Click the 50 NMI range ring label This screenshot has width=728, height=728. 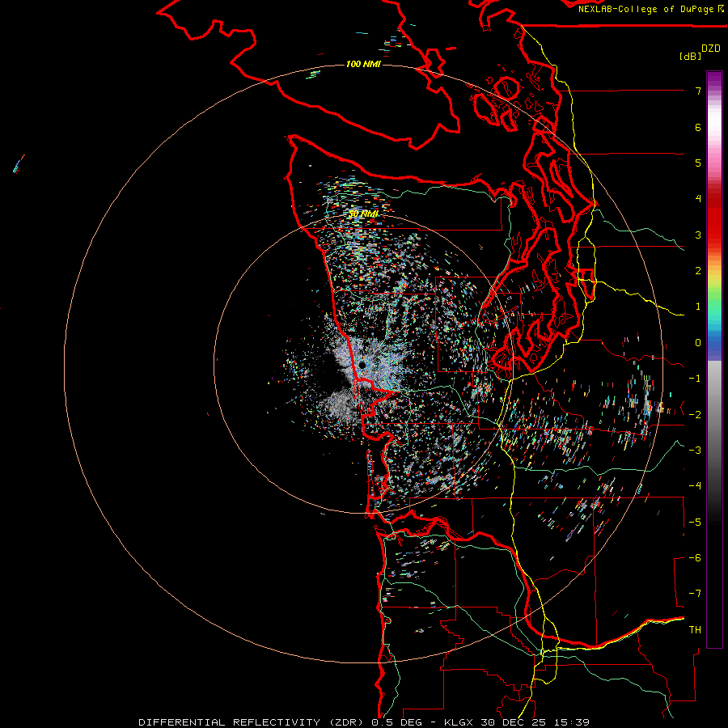click(x=363, y=214)
